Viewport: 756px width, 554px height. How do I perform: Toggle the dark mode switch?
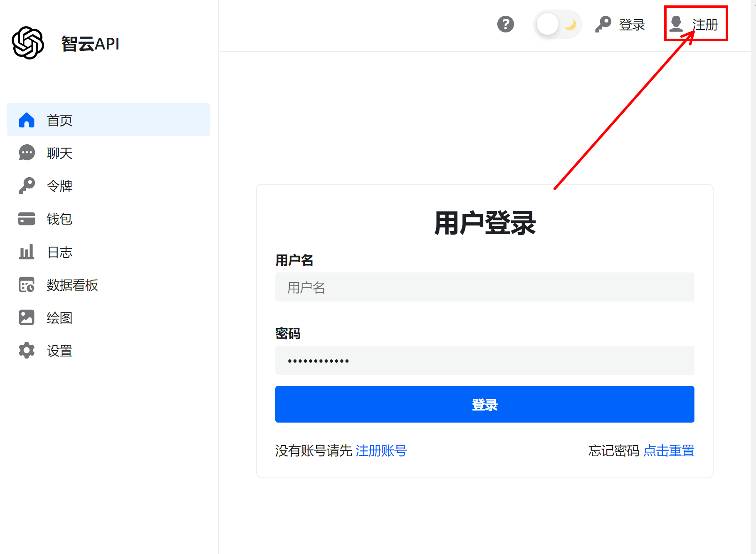[x=557, y=24]
